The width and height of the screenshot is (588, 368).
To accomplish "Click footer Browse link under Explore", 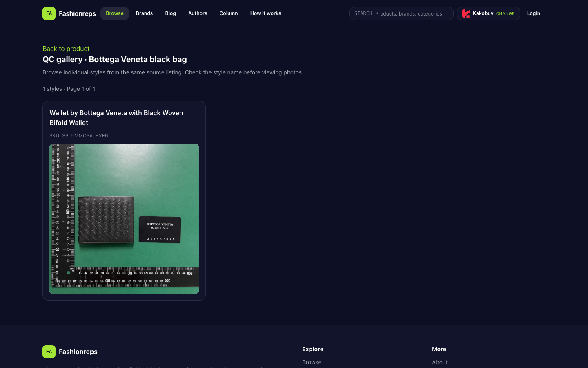I will (x=312, y=362).
